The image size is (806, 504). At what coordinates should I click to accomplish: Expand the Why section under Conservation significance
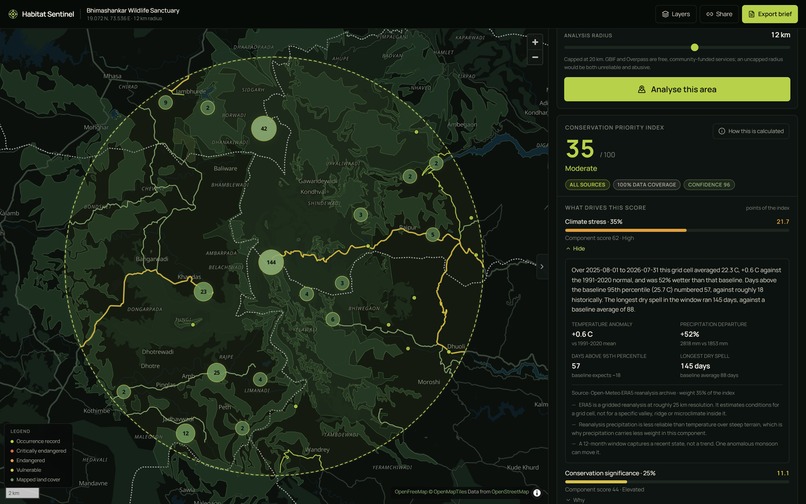pyautogui.click(x=575, y=500)
